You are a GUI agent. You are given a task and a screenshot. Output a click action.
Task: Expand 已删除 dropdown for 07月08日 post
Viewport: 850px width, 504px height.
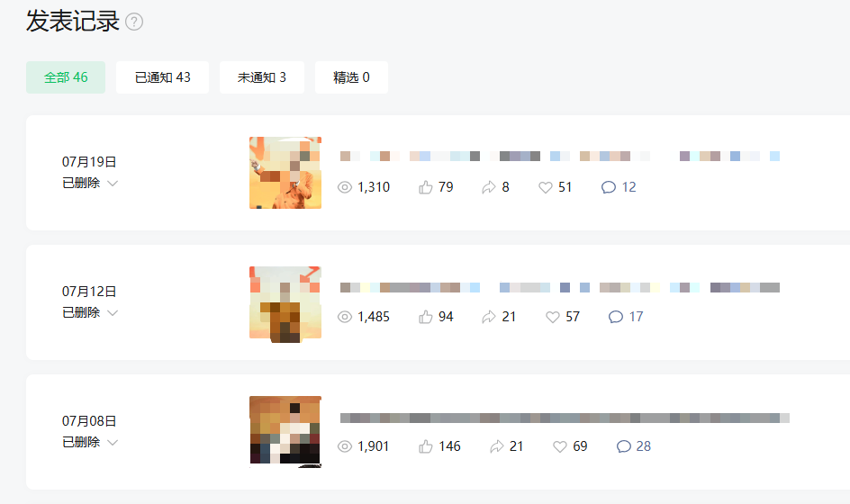pos(113,442)
